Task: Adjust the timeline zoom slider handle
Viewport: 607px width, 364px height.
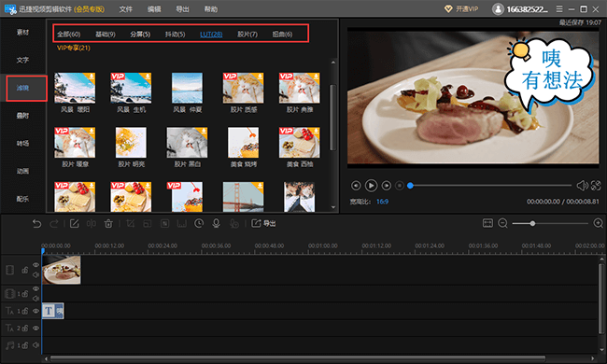Action: coord(532,223)
